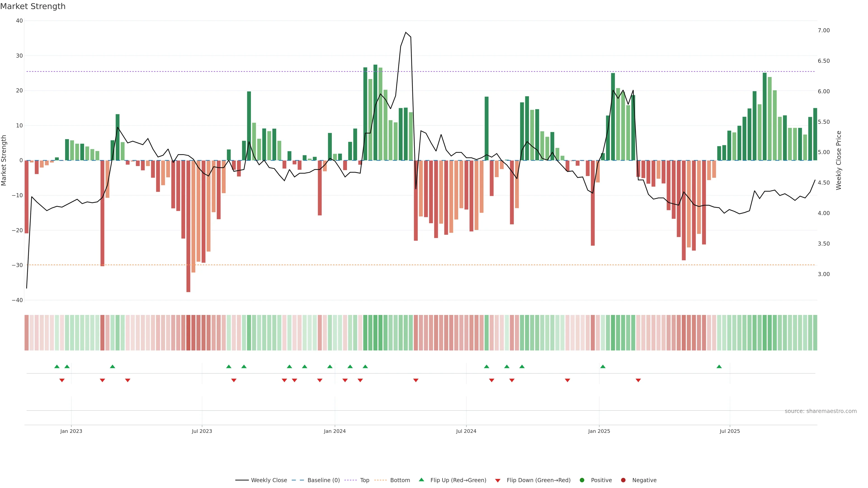The height and width of the screenshot is (488, 868).
Task: Click the green flip-up triangle just after Jan 2025
Action: point(603,366)
